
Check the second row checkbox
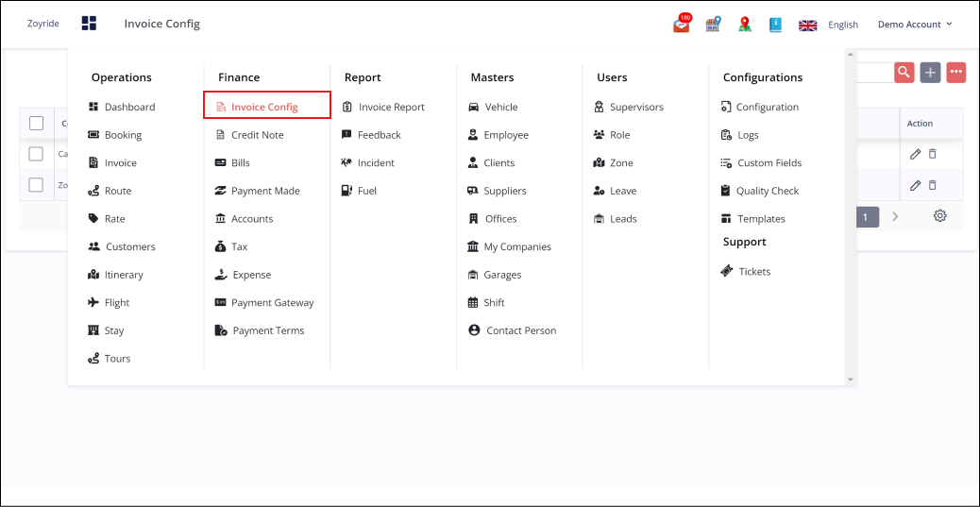(36, 185)
